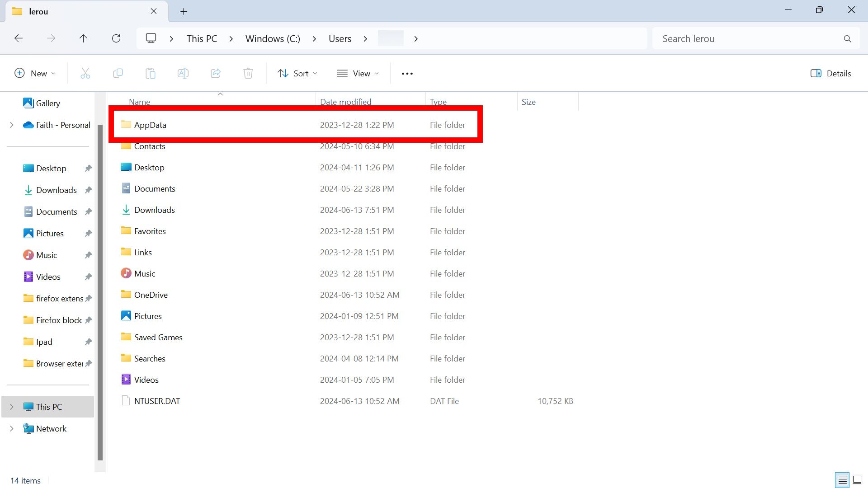Open the View dropdown options
868x488 pixels.
point(358,73)
